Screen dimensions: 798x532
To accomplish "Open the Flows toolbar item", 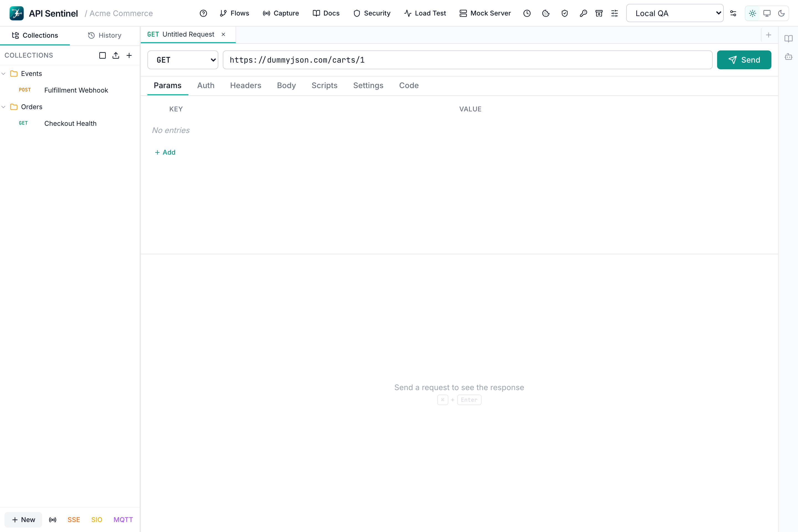I will [x=234, y=13].
